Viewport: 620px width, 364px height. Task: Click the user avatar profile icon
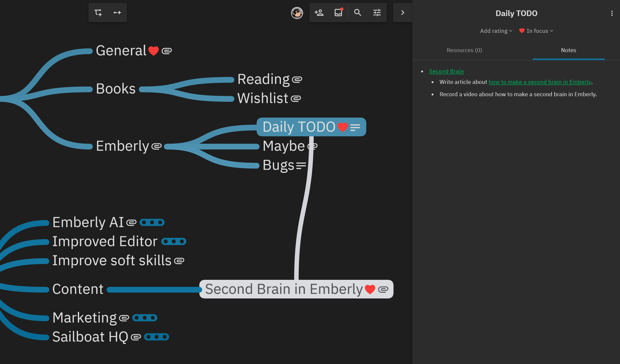(x=297, y=13)
